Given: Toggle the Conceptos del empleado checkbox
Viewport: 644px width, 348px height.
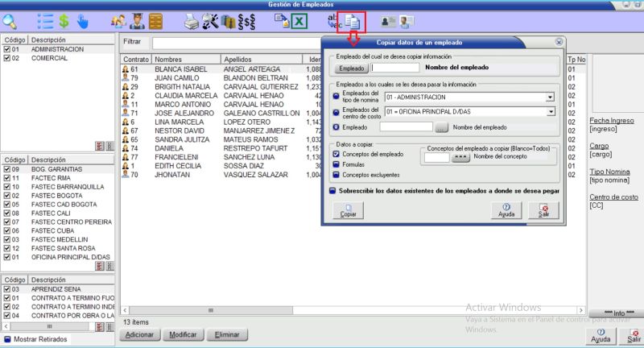Looking at the screenshot, I should point(336,153).
